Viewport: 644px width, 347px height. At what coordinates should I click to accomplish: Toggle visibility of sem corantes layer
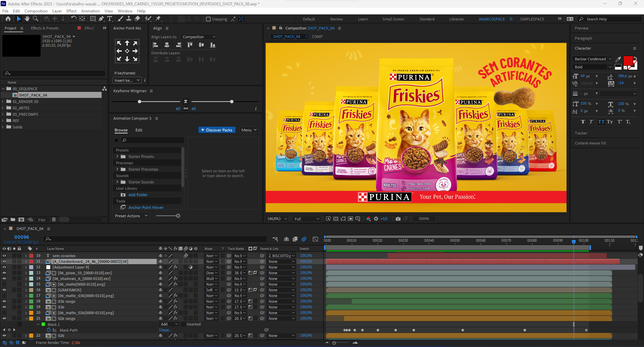tap(4, 256)
